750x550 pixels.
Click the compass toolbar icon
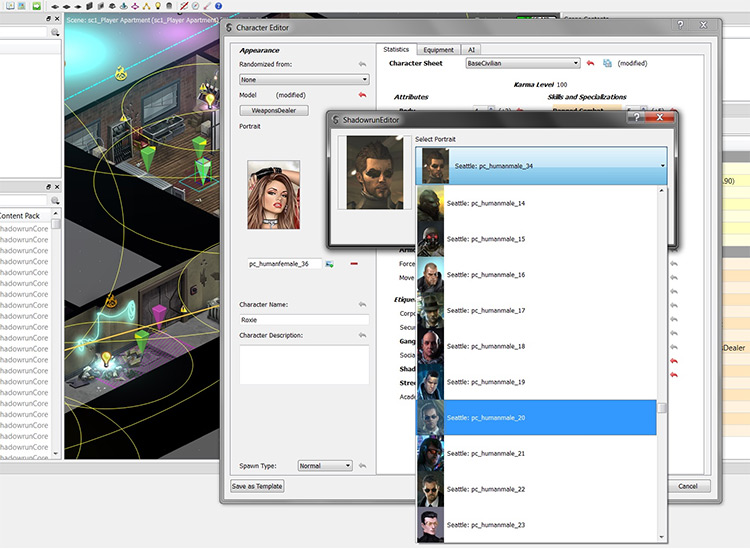click(195, 6)
